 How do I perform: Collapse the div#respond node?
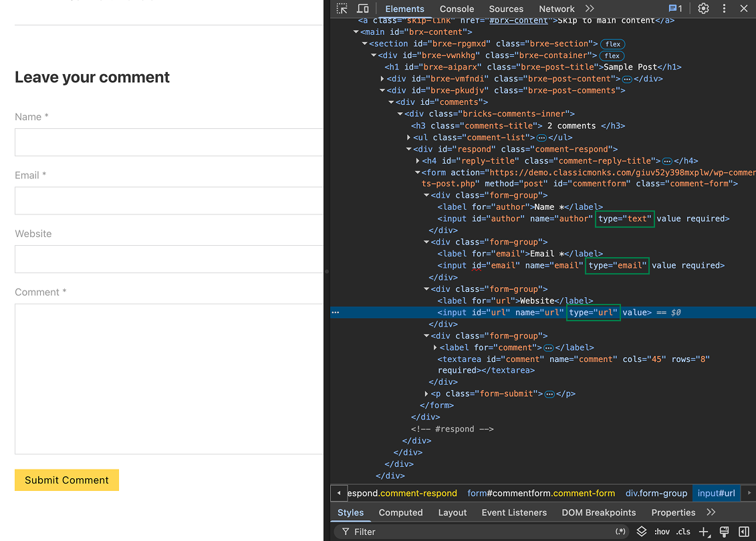409,150
